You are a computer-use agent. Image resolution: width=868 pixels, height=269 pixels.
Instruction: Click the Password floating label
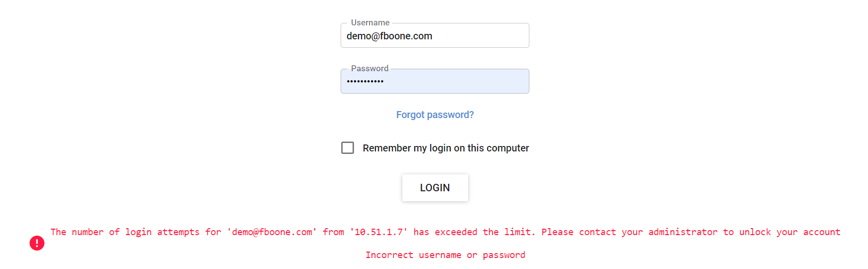click(x=370, y=68)
